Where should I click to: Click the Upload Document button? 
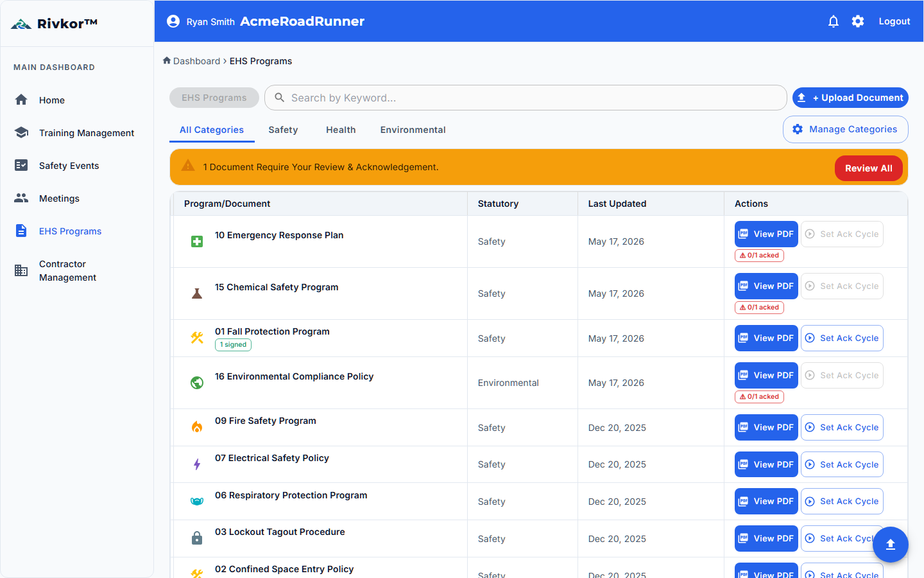coord(850,98)
